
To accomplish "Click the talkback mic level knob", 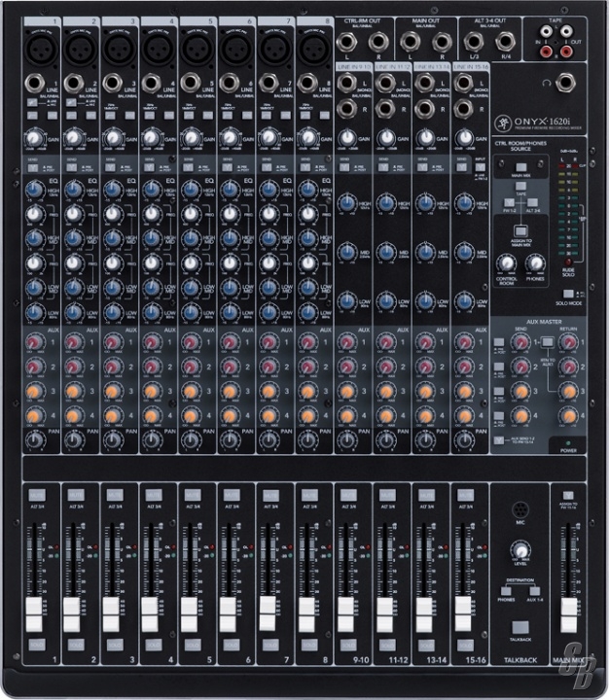I will 521,551.
